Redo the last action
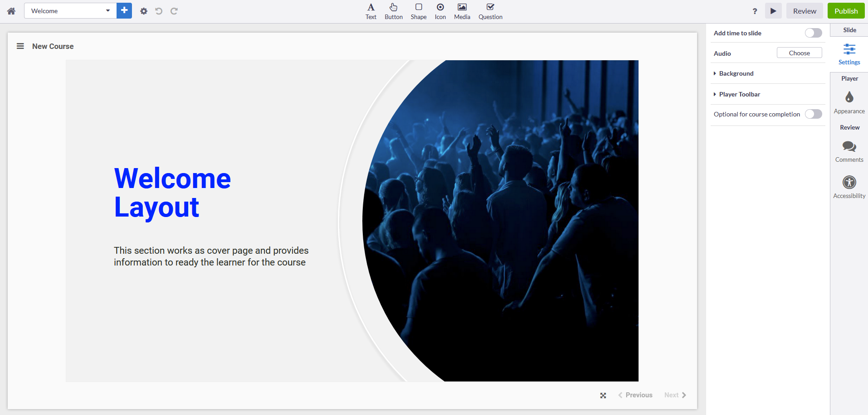The height and width of the screenshot is (415, 868). pos(174,11)
